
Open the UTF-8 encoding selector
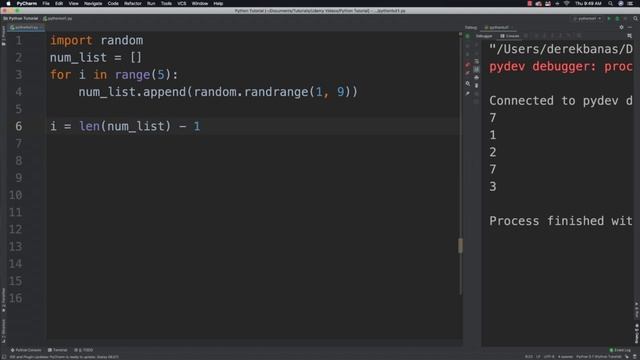549,357
